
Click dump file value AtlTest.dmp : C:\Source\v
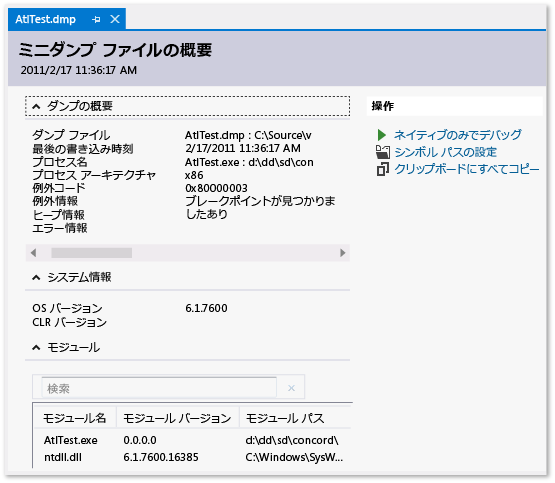click(x=248, y=135)
